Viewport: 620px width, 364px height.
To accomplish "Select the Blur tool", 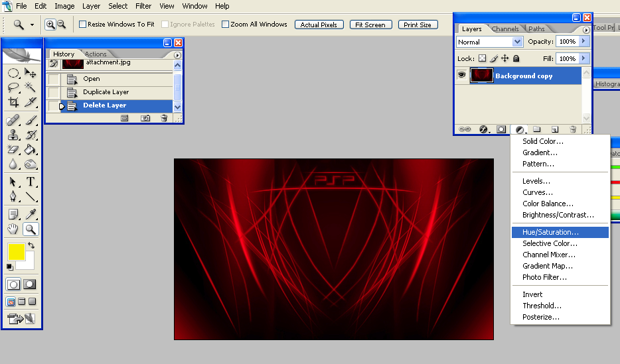I will coord(13,164).
